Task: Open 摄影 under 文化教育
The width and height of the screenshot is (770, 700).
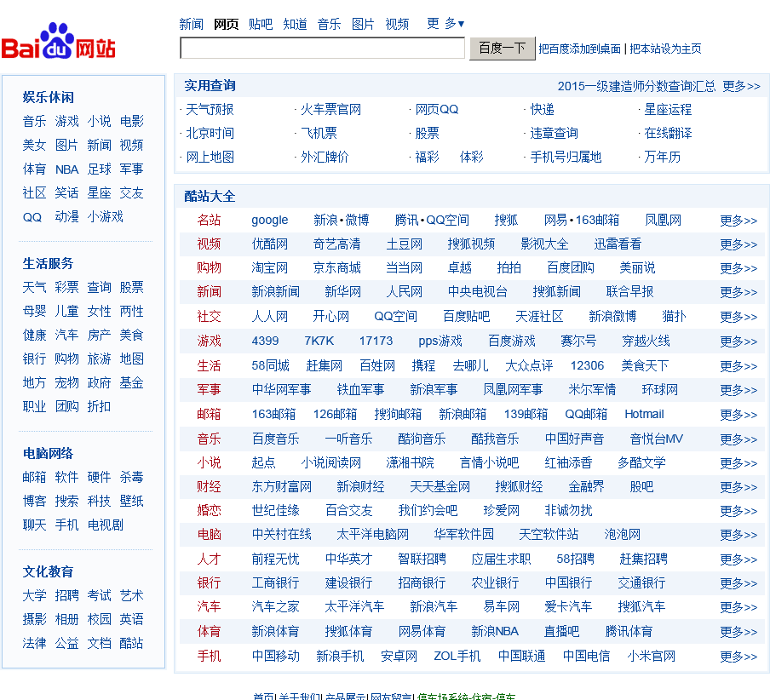Action: pos(34,619)
